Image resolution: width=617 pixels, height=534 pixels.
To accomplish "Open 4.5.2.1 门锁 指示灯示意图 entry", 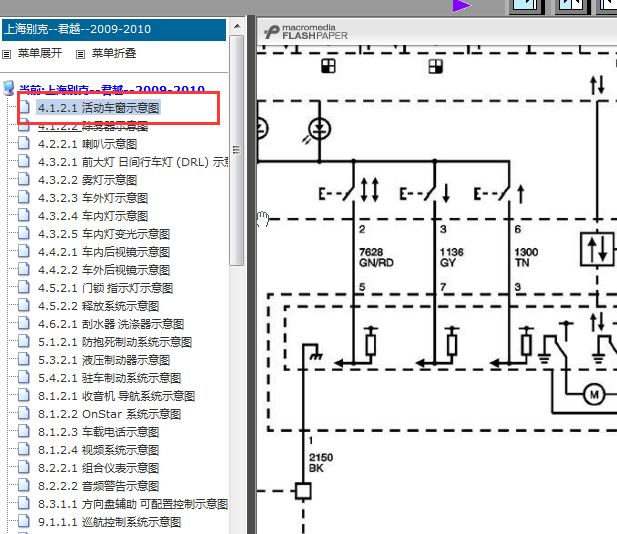I will click(x=105, y=288).
